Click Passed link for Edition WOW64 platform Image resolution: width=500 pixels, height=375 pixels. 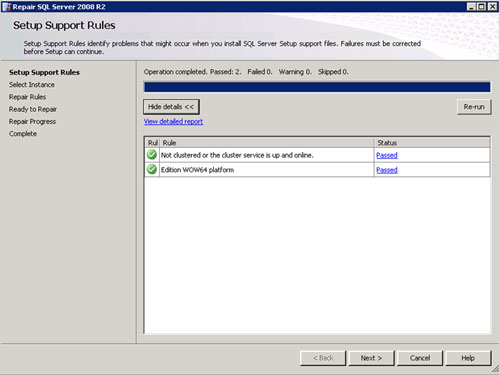387,170
